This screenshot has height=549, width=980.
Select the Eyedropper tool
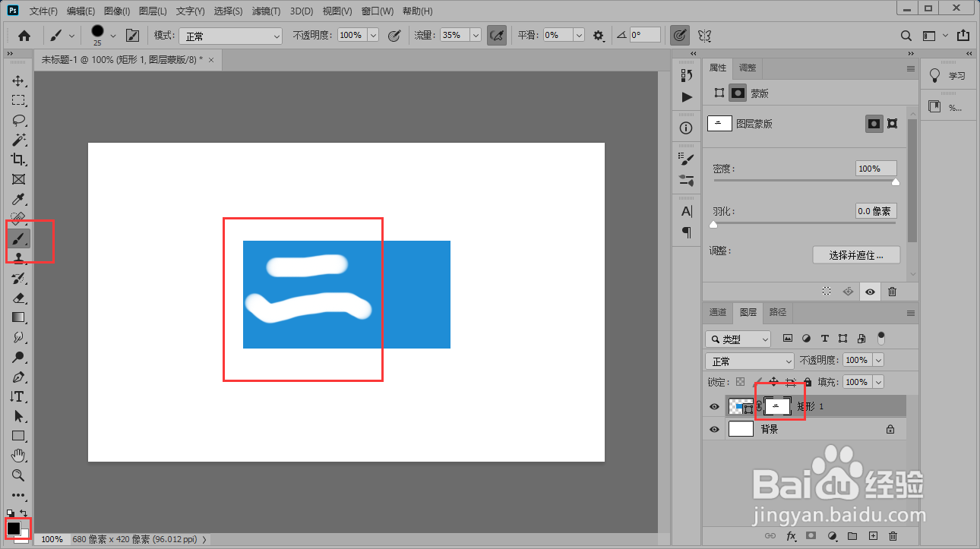[18, 199]
